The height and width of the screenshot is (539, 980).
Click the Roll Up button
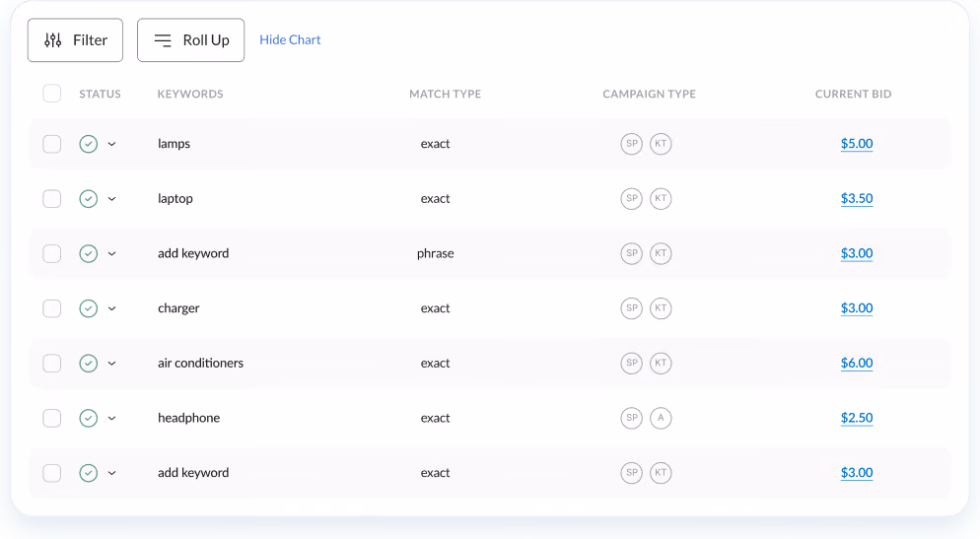click(x=190, y=40)
